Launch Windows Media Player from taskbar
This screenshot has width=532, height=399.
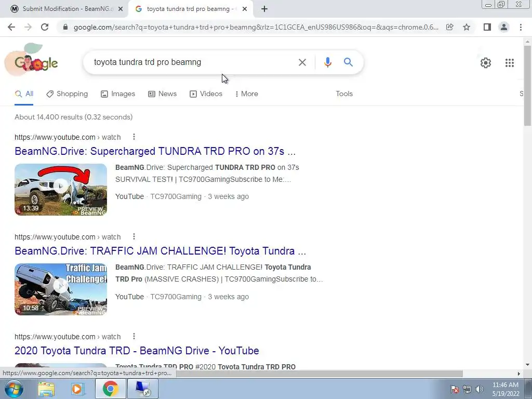(x=78, y=389)
